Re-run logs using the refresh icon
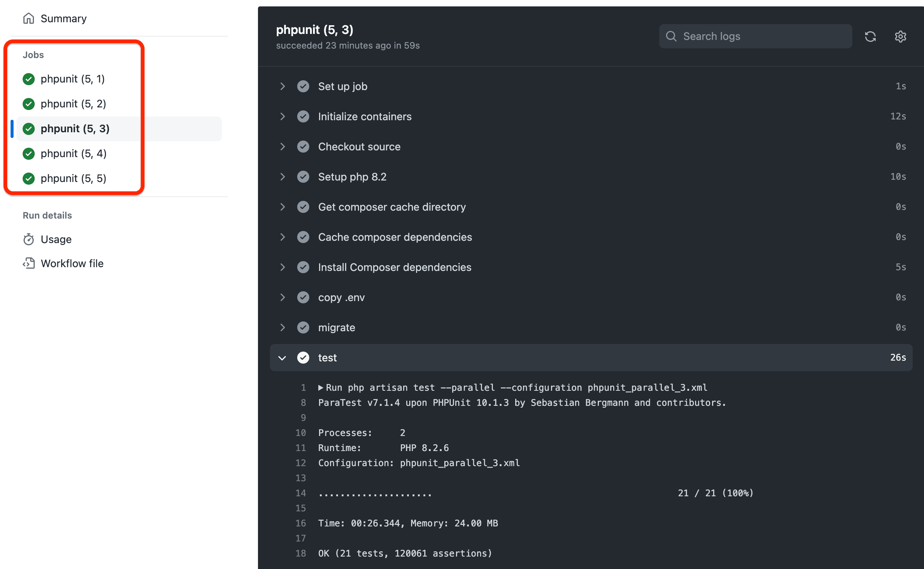924x569 pixels. [x=870, y=36]
